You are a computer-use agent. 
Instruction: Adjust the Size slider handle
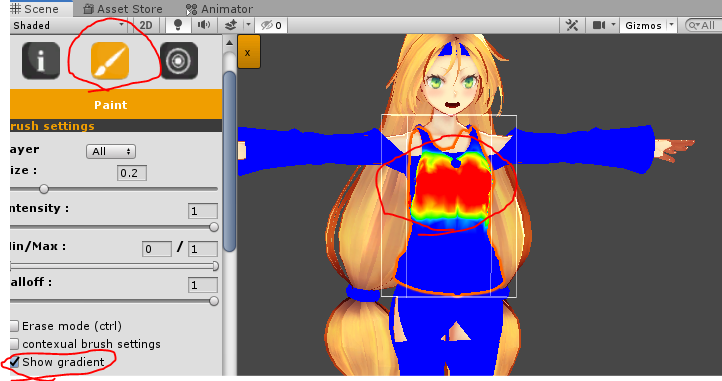(44, 189)
